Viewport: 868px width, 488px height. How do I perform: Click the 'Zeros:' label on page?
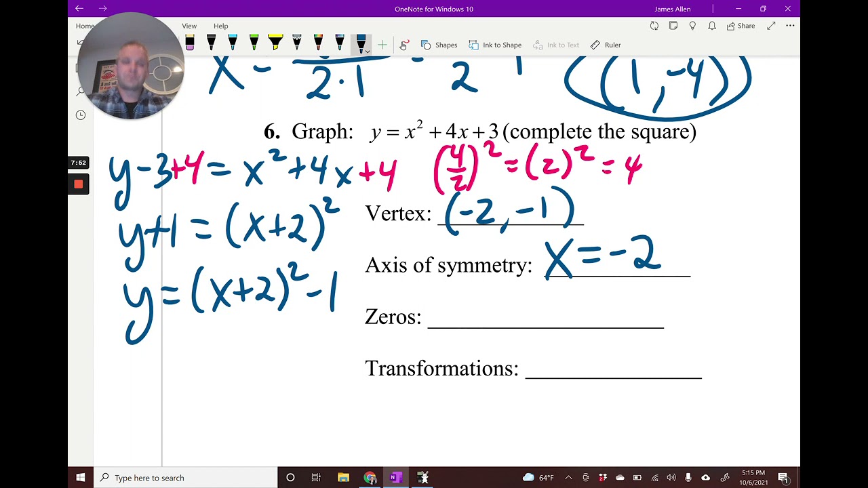(x=393, y=317)
